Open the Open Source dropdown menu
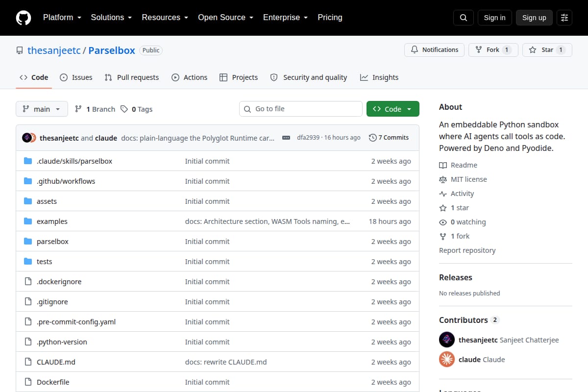Viewport: 588px width, 392px height. point(225,18)
